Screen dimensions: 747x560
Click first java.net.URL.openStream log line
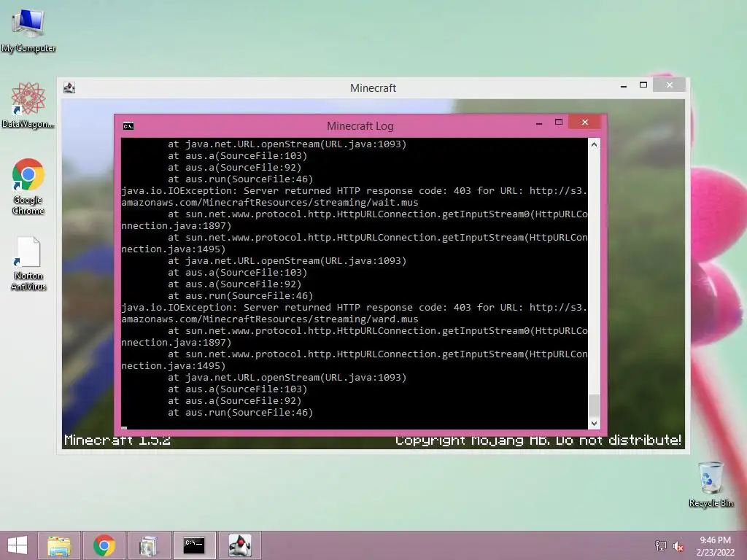tap(287, 144)
